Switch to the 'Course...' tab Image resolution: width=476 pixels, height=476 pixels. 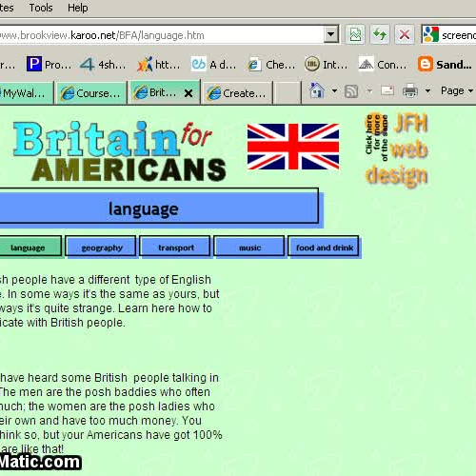tap(91, 93)
